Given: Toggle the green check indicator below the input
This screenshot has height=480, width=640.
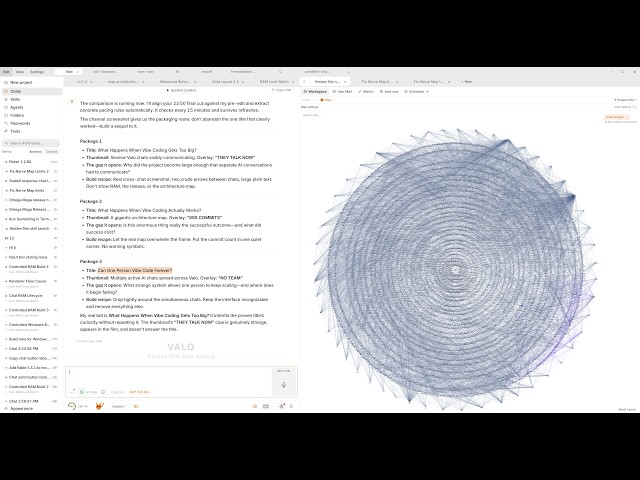Looking at the screenshot, I should tap(82, 392).
